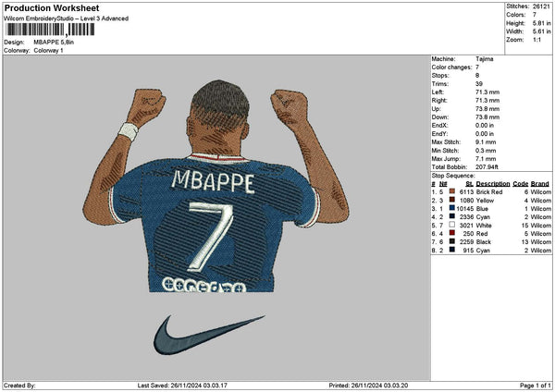Click the Total Bobbin value '207.94ft'

487,167
